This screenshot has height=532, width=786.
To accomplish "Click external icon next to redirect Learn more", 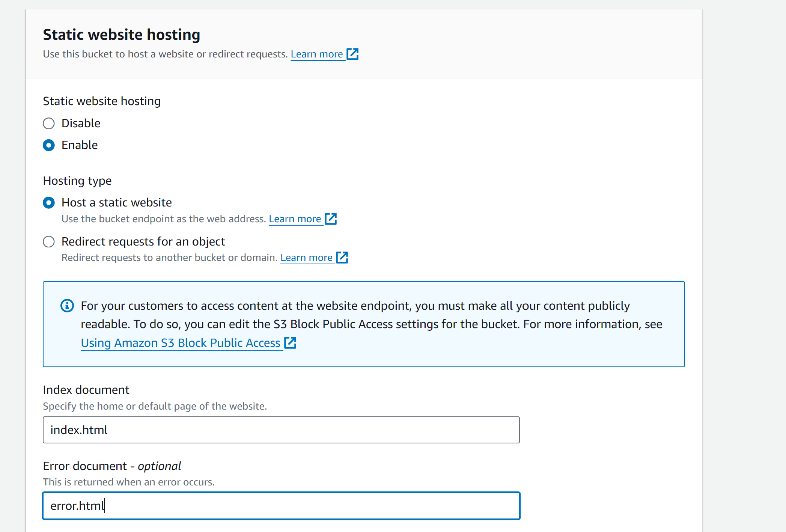I will pyautogui.click(x=342, y=258).
